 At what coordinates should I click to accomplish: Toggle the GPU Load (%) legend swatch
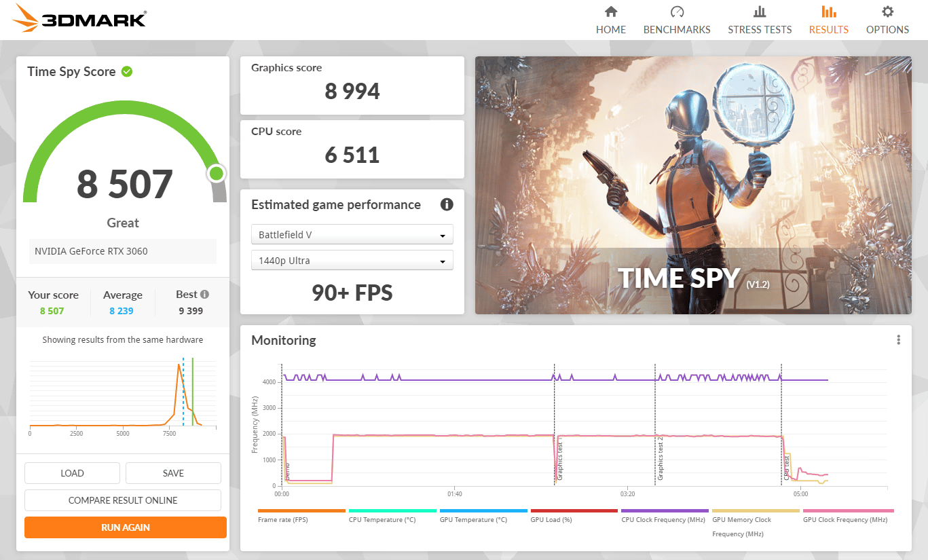pos(574,510)
